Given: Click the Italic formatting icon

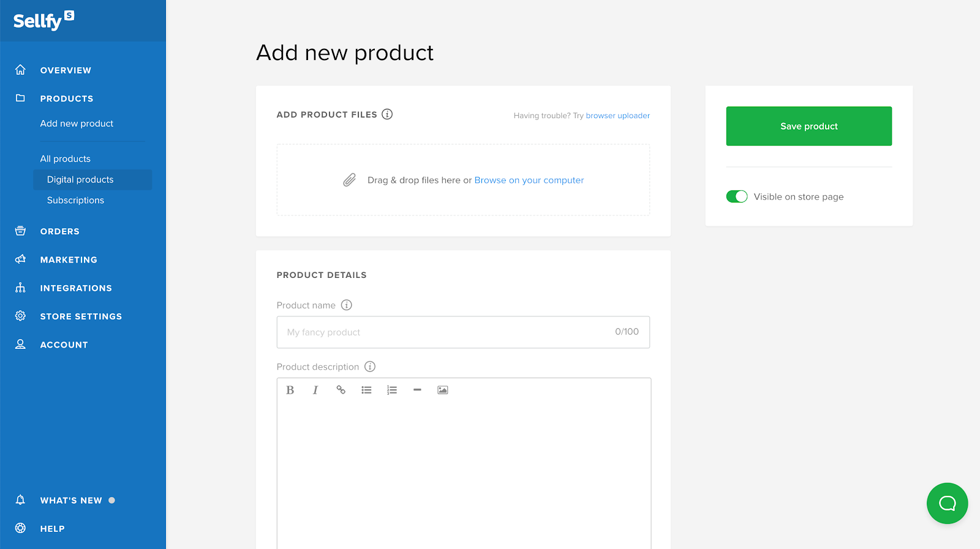Looking at the screenshot, I should (x=315, y=390).
